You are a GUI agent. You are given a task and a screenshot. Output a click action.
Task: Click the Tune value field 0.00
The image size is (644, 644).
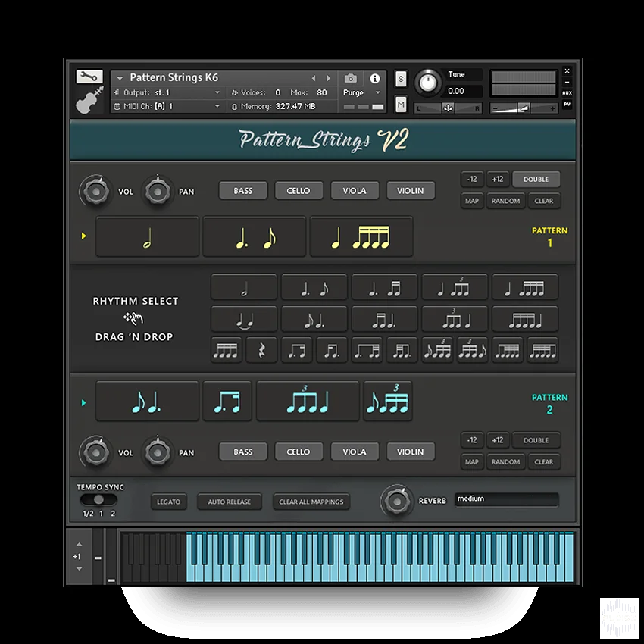pyautogui.click(x=463, y=91)
